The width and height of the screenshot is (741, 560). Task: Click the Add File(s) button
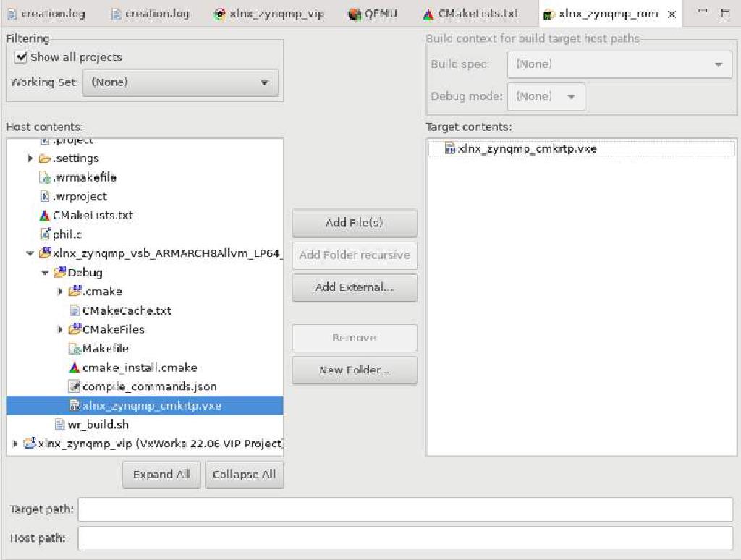tap(354, 223)
